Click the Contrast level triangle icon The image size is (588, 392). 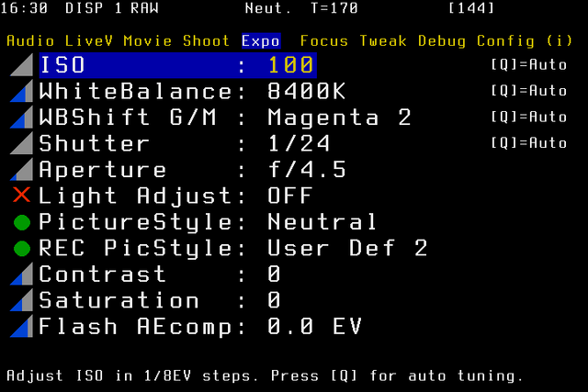pos(22,274)
